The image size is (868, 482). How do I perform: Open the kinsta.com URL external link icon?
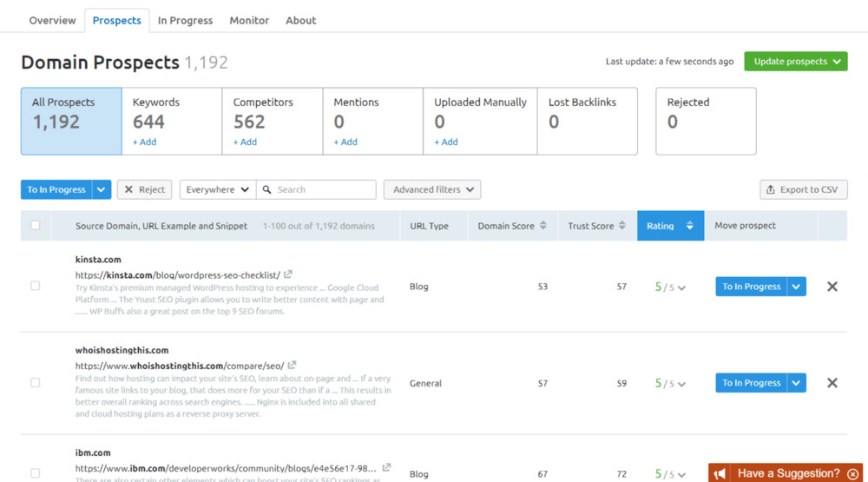pyautogui.click(x=288, y=274)
